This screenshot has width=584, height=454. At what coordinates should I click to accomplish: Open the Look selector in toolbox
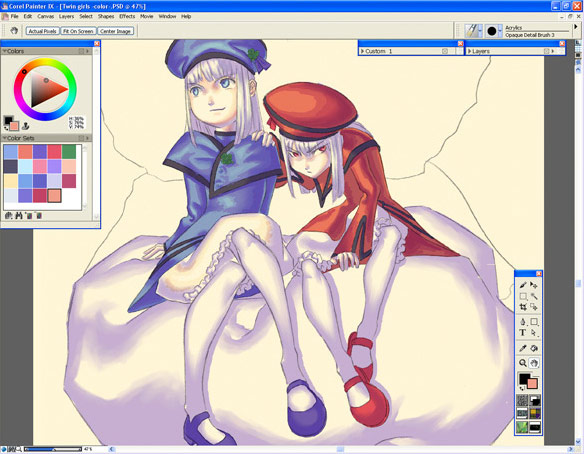tap(522, 427)
